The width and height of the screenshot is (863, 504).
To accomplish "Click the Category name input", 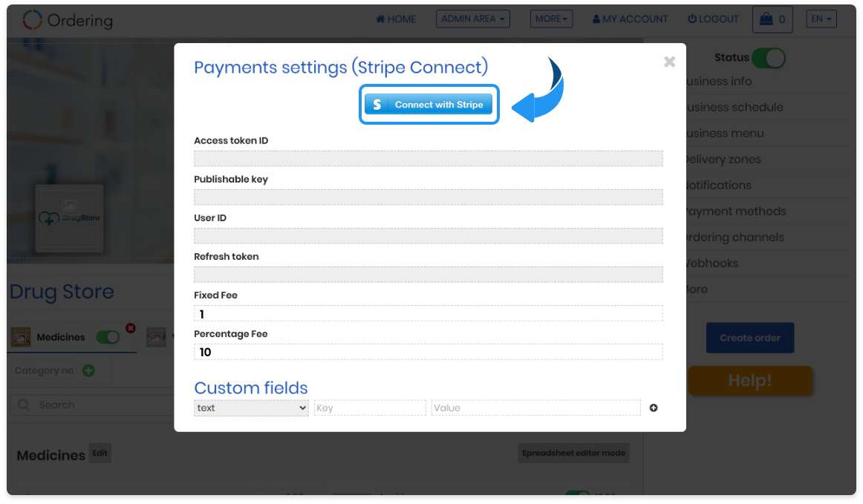I will tap(44, 370).
